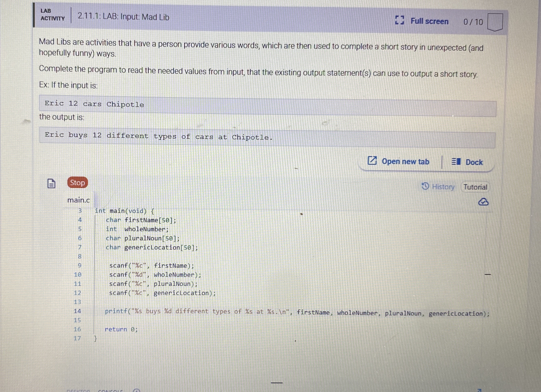541x392 pixels.
Task: Grab the bottom console divider handle
Action: 277,383
